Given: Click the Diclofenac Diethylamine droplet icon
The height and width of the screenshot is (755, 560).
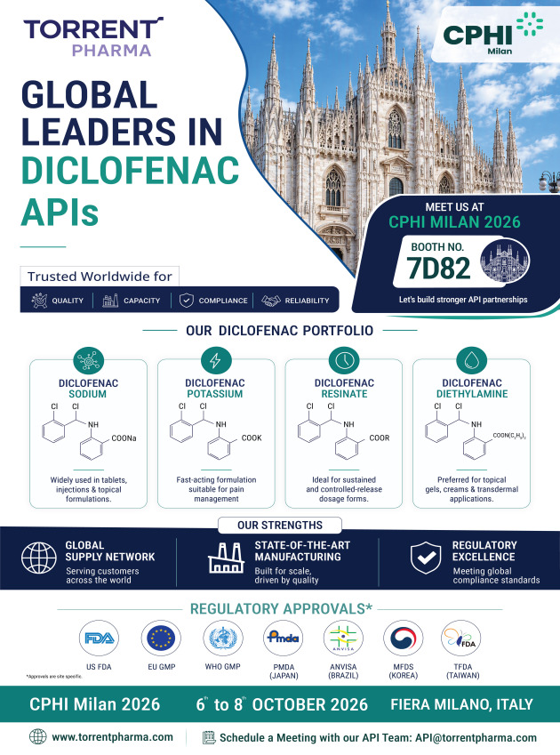Looking at the screenshot, I should coord(471,361).
